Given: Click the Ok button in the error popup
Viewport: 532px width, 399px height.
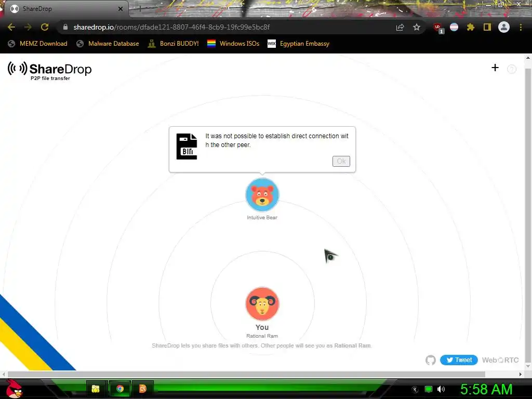Looking at the screenshot, I should (x=341, y=161).
